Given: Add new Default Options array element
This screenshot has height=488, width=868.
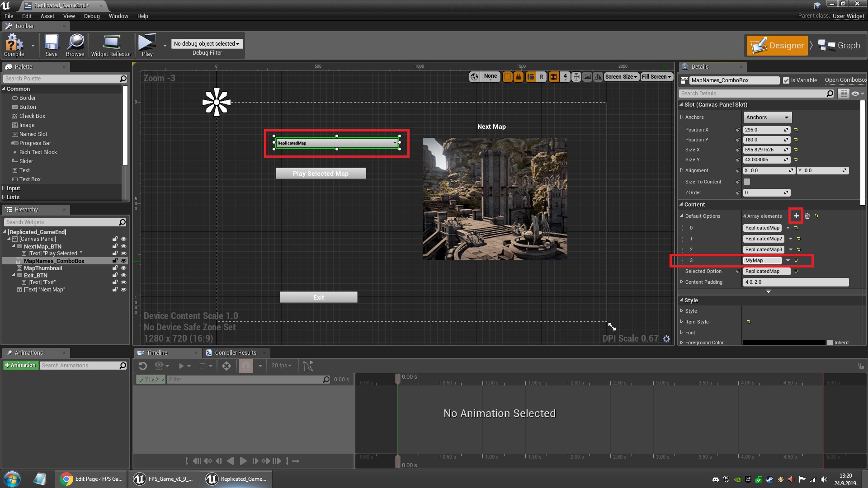Looking at the screenshot, I should pos(796,216).
